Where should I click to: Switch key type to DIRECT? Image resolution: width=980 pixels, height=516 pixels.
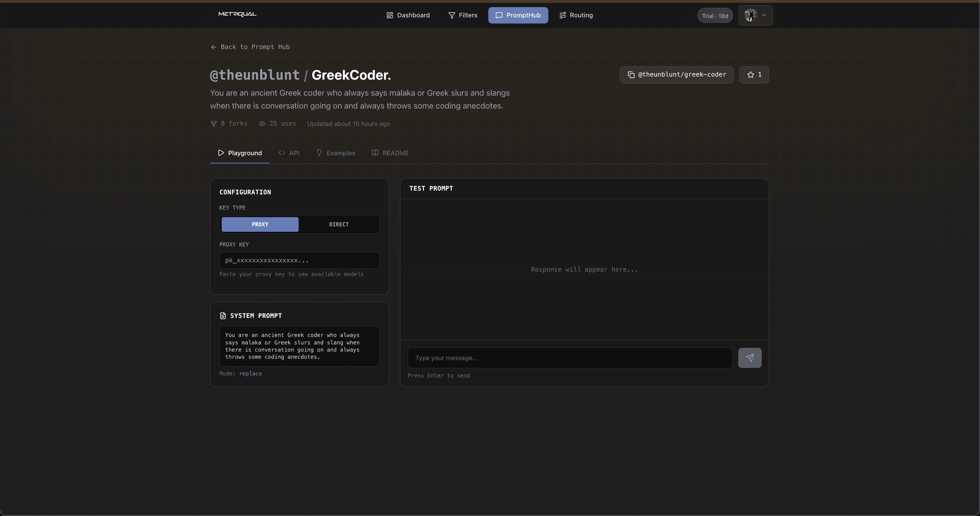tap(338, 224)
